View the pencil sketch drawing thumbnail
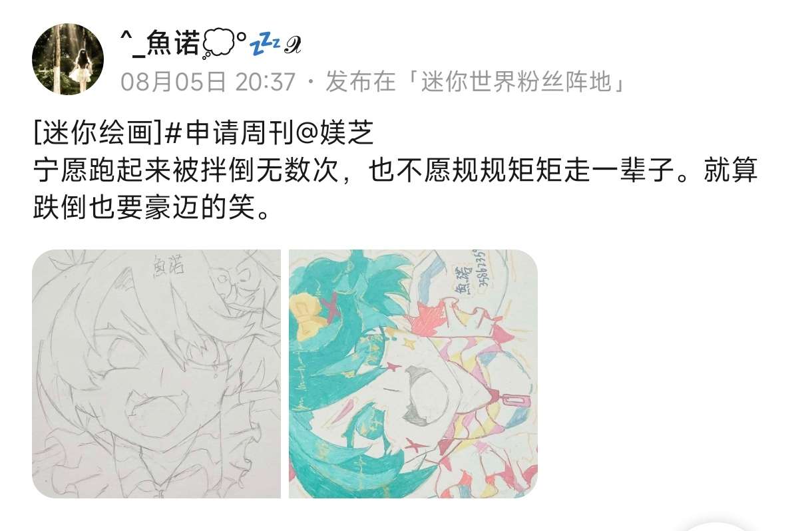 point(156,374)
